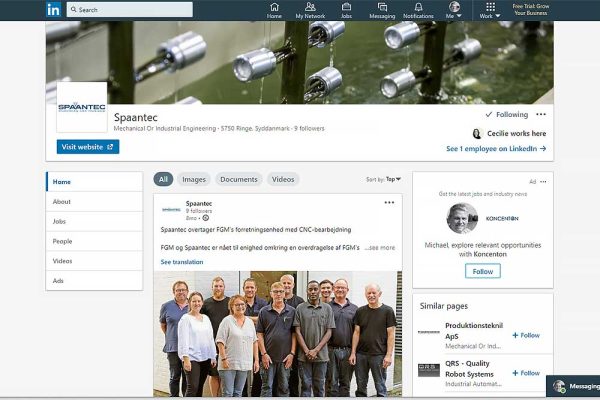Open the Produktionsteknik ApS page link

[474, 331]
